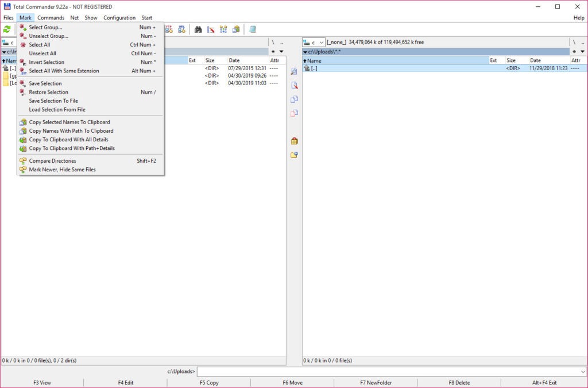Open left panel directory hotlist star

(x=273, y=51)
